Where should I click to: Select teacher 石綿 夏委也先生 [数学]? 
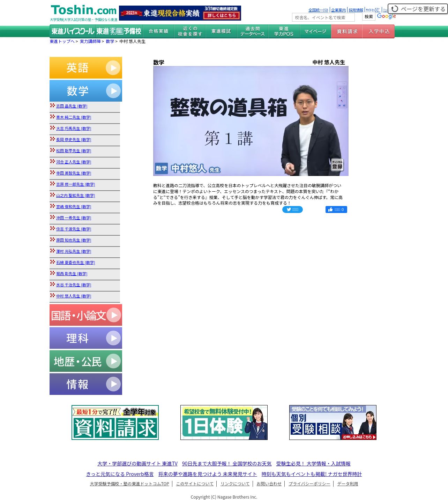pos(75,263)
